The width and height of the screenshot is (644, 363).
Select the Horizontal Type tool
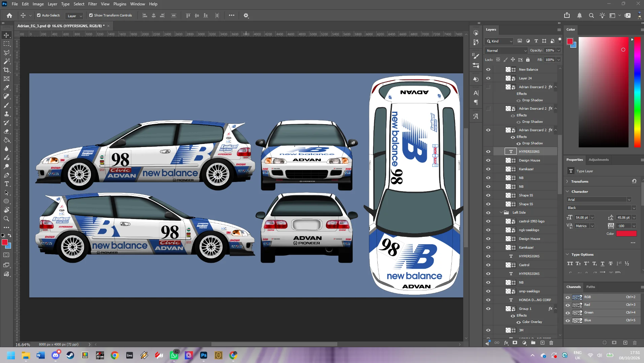[6, 184]
